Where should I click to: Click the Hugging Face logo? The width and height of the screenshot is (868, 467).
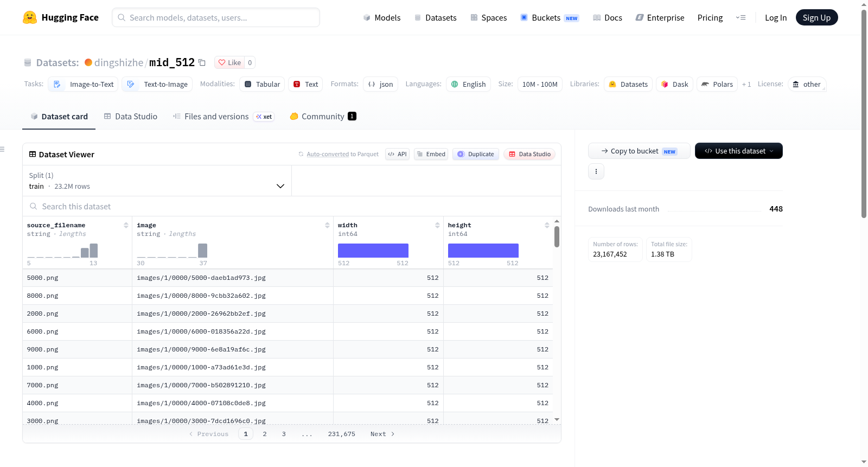[60, 17]
